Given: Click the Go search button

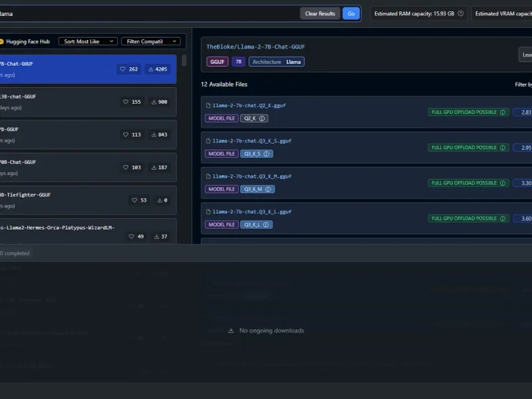Looking at the screenshot, I should pyautogui.click(x=351, y=13).
